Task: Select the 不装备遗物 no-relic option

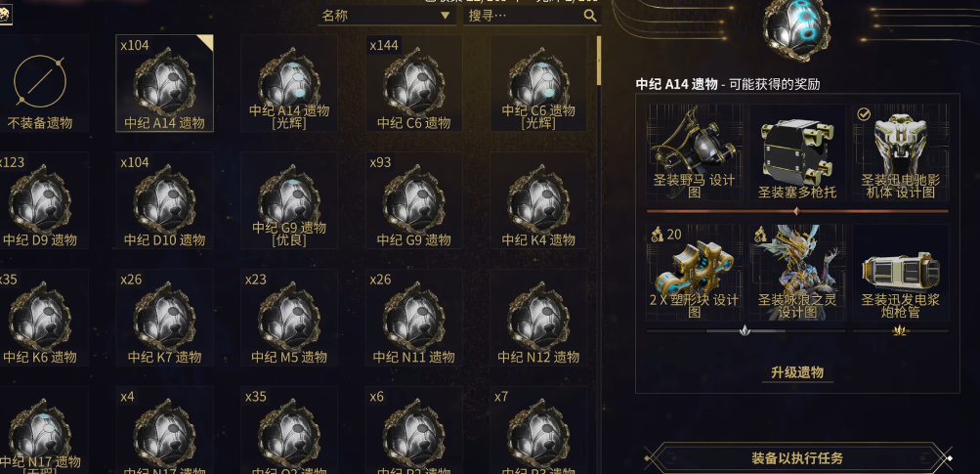Action: 40,83
